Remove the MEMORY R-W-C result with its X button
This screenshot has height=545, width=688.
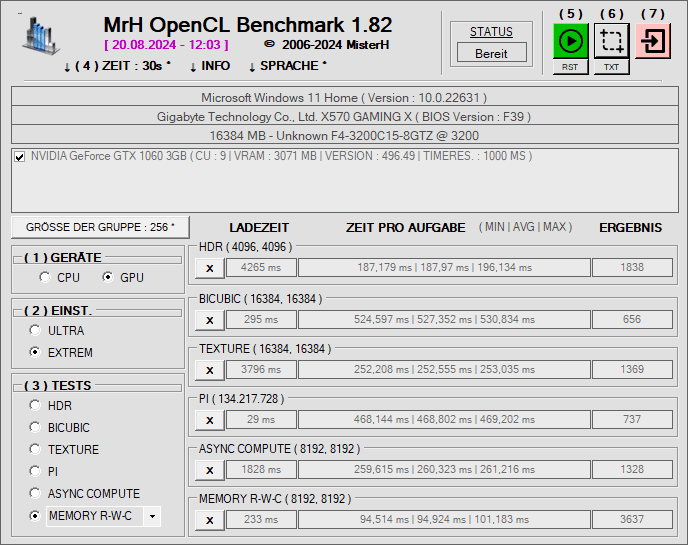(x=210, y=520)
